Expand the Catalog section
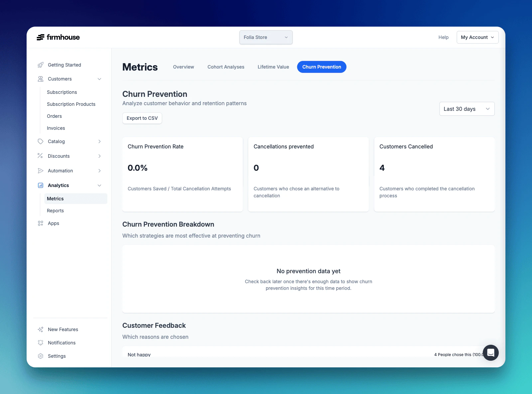This screenshot has width=532, height=394. coord(99,141)
